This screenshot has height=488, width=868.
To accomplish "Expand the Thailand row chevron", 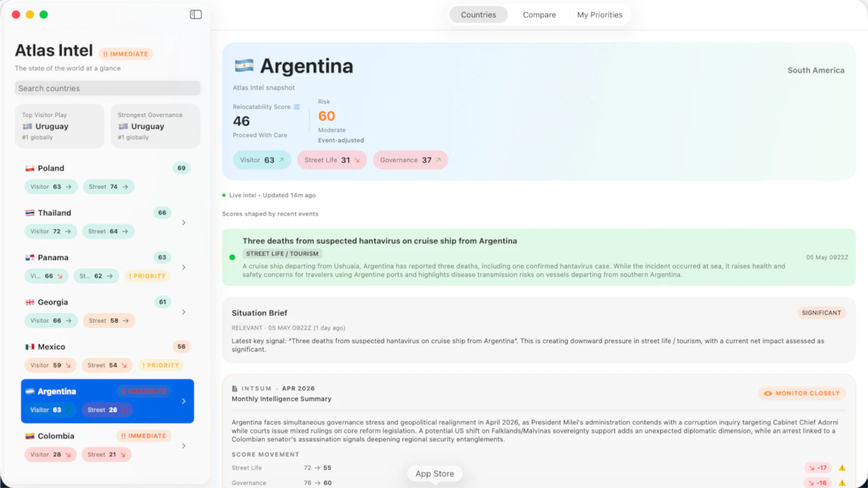I will pyautogui.click(x=184, y=223).
